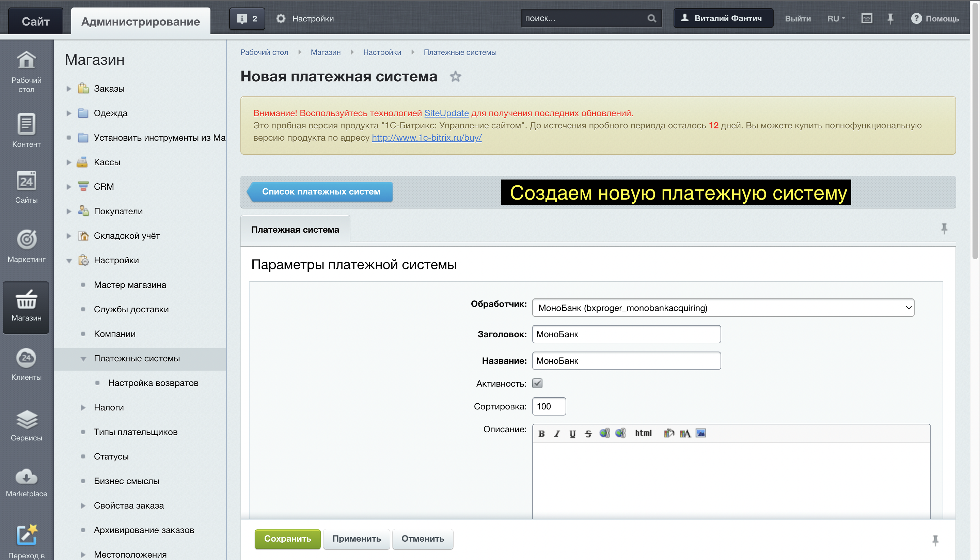Open SiteUpdate link in warning

(x=446, y=113)
